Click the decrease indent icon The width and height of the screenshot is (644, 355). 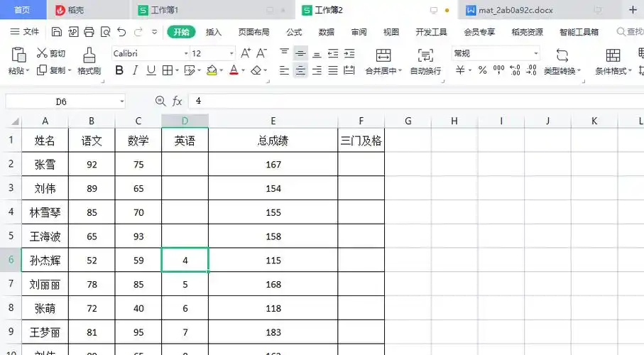[x=333, y=53]
